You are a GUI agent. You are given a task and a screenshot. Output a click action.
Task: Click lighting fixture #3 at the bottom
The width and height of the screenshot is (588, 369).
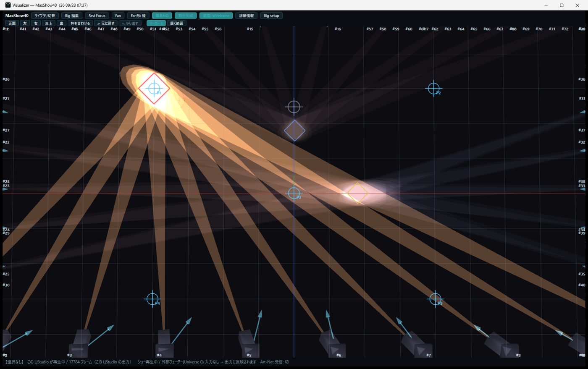point(79,343)
